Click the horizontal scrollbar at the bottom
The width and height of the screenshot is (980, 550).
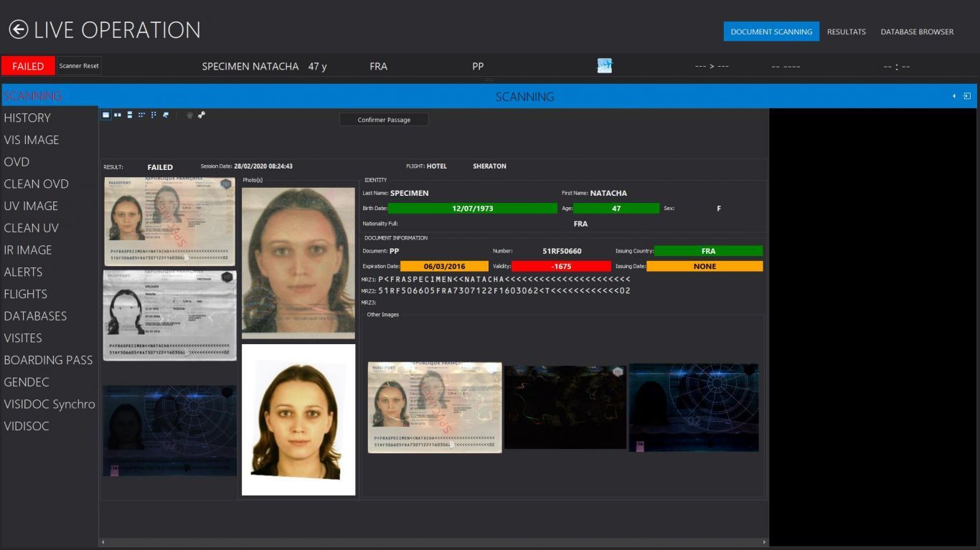click(x=433, y=542)
